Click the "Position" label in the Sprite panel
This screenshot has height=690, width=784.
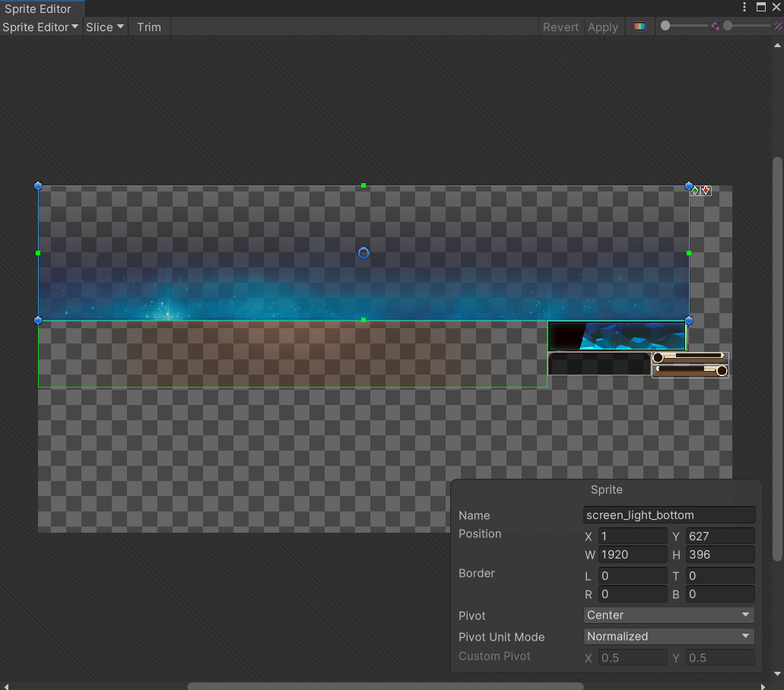pyautogui.click(x=480, y=533)
